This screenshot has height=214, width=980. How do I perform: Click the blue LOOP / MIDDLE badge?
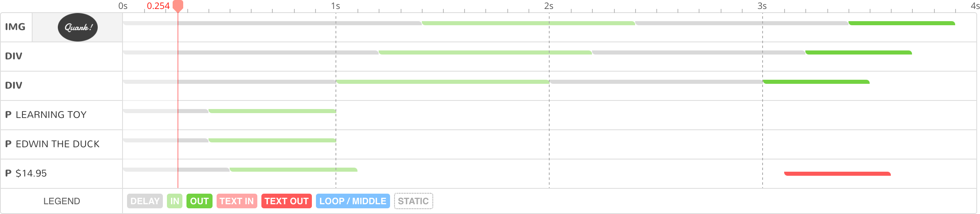[353, 201]
